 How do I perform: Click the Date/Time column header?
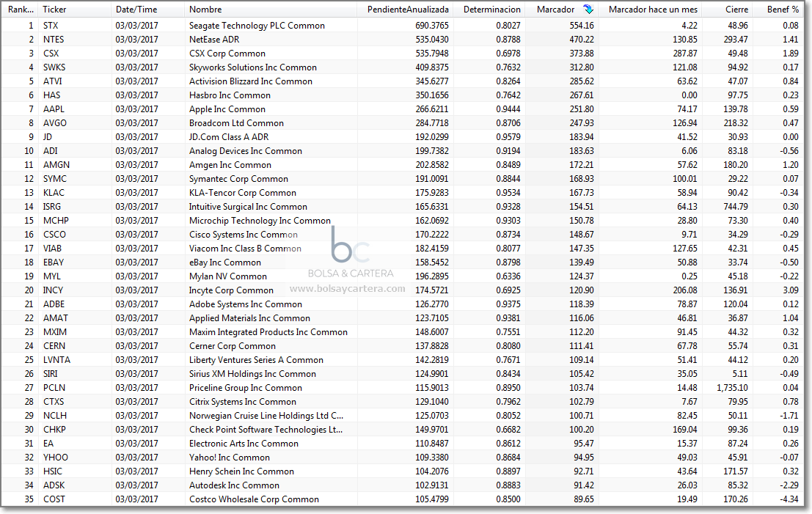136,10
